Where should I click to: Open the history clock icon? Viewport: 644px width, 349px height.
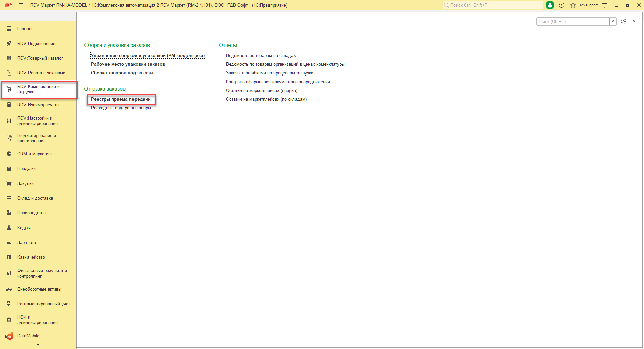pyautogui.click(x=562, y=5)
